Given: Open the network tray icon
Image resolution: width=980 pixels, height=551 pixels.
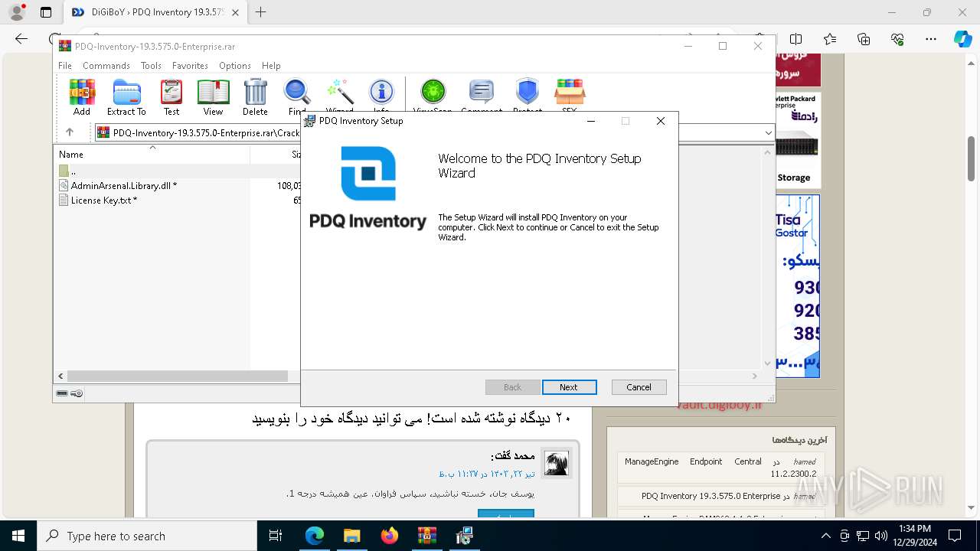Looking at the screenshot, I should click(x=863, y=536).
